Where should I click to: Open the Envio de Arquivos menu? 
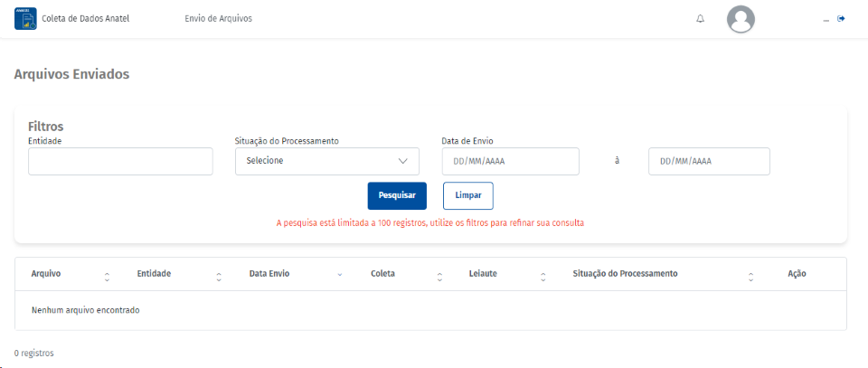click(x=218, y=18)
